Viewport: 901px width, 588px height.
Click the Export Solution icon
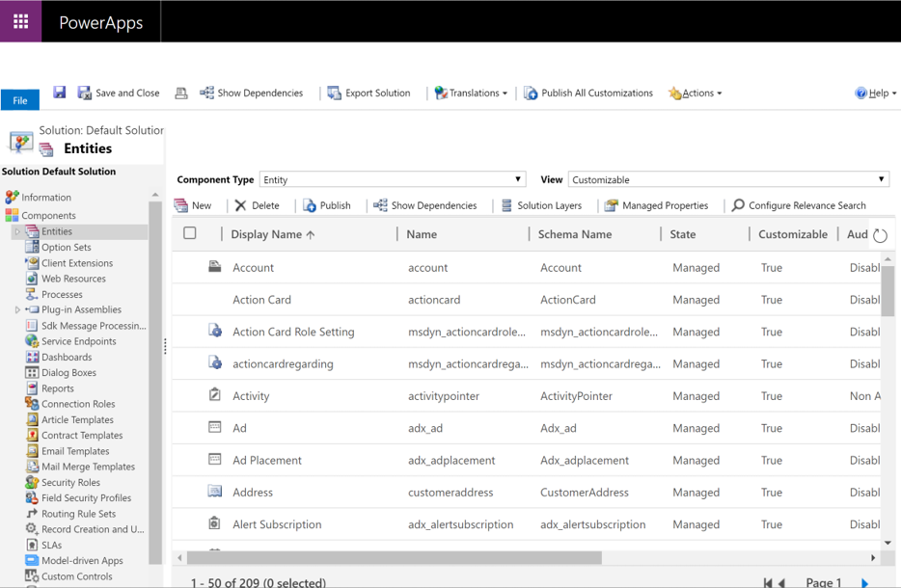[334, 94]
